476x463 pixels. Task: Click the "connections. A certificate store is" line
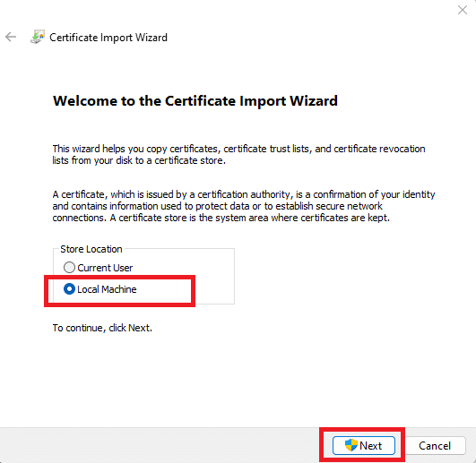click(221, 218)
